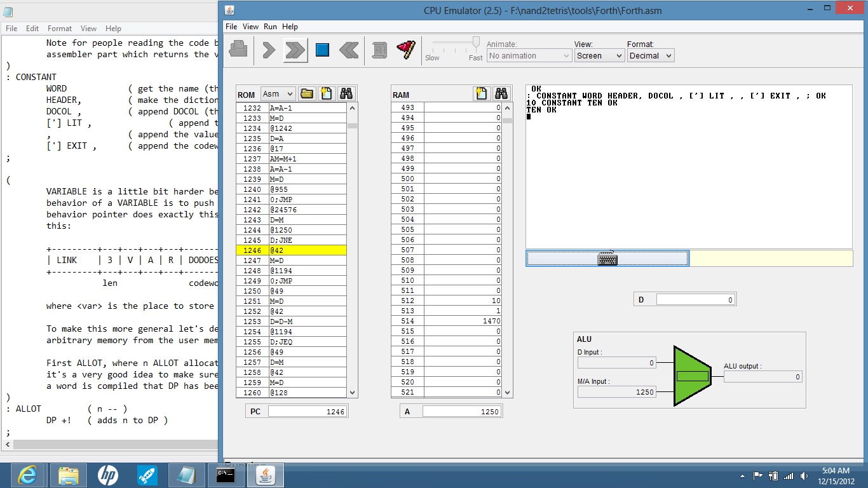Open the Run menu in CPU Emulator

coord(270,27)
